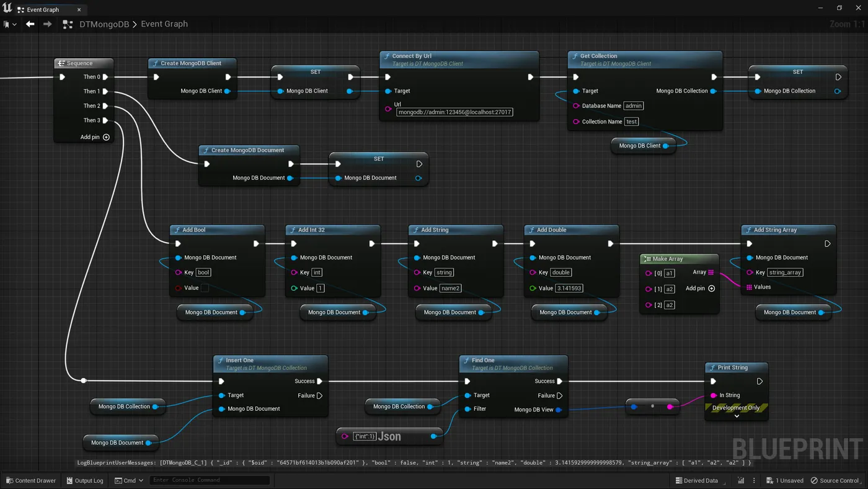
Task: Open the Cmd console type dropdown
Action: click(130, 480)
